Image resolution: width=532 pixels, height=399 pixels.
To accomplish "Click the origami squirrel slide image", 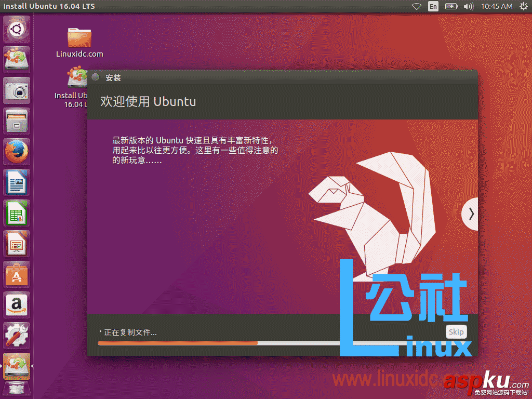I will pyautogui.click(x=373, y=217).
